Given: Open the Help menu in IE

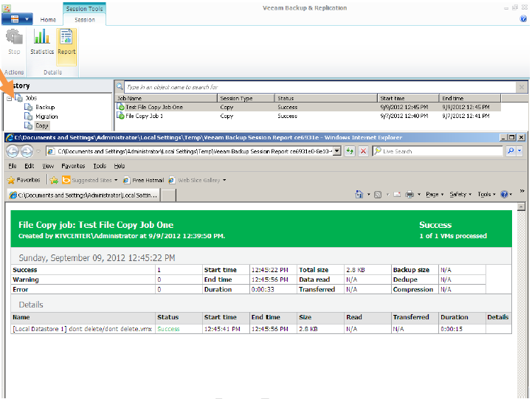Looking at the screenshot, I should tap(120, 166).
